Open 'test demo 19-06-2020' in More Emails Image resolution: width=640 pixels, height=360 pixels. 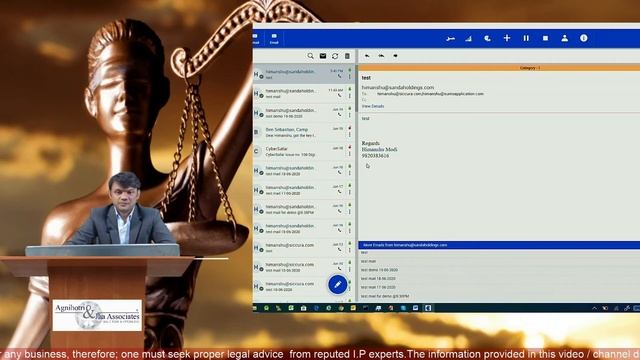coord(379,270)
